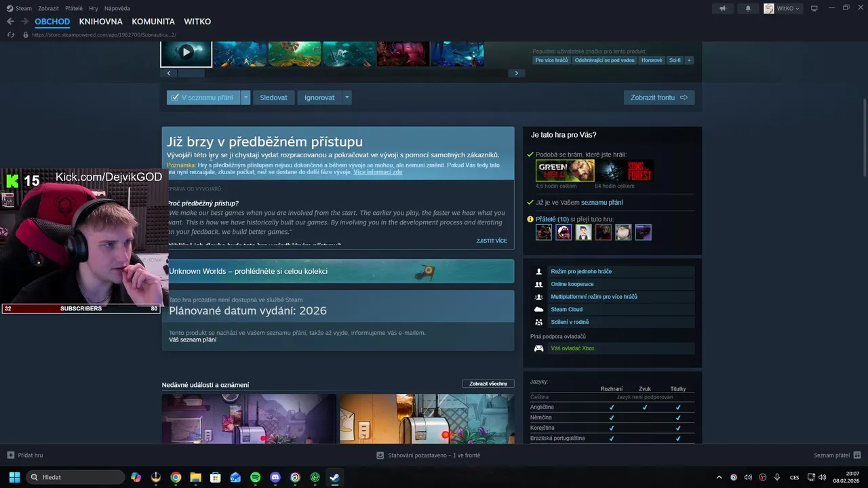Go back with the navigation arrow
The image size is (868, 488).
(x=10, y=22)
